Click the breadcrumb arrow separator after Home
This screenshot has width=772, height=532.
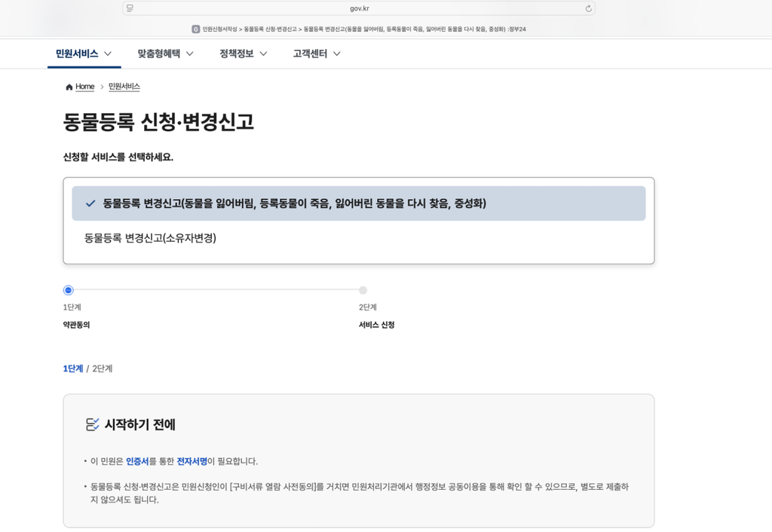102,87
